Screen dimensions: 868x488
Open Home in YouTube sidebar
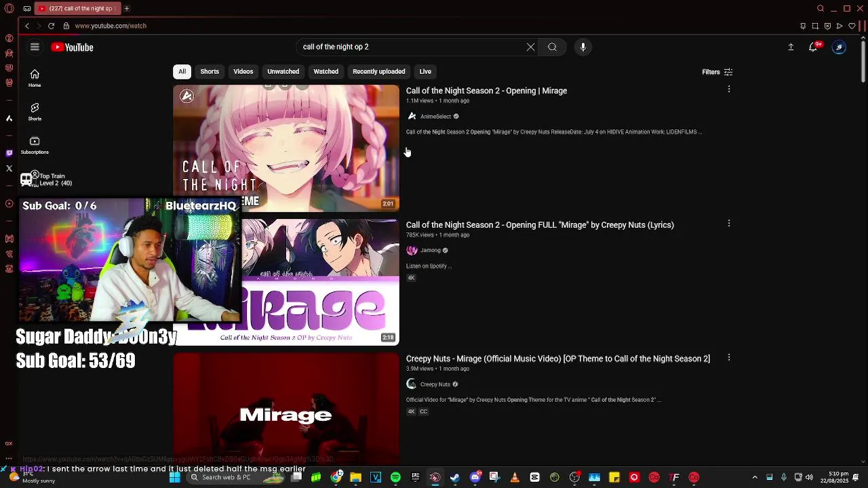(35, 79)
